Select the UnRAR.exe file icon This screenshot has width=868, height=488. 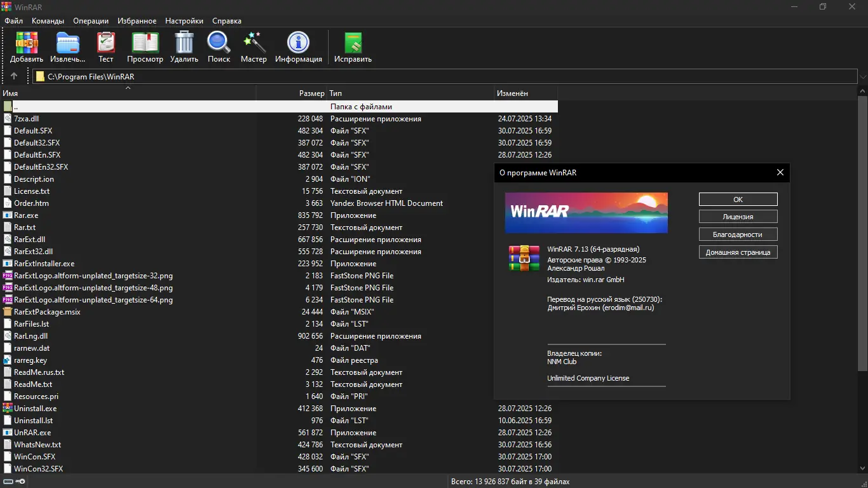point(8,433)
